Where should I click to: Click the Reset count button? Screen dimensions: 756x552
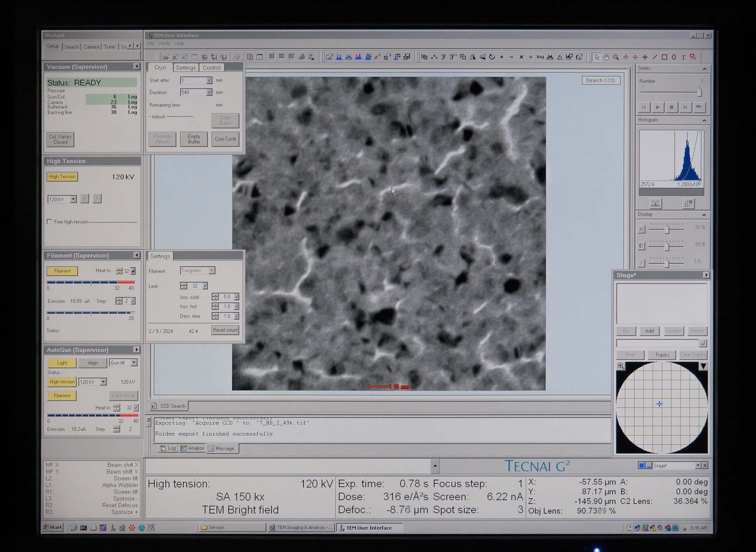pyautogui.click(x=225, y=330)
